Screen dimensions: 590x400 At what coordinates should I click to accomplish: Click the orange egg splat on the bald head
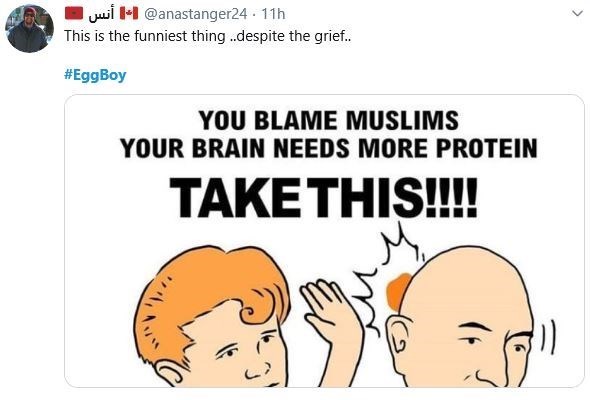[x=398, y=290]
